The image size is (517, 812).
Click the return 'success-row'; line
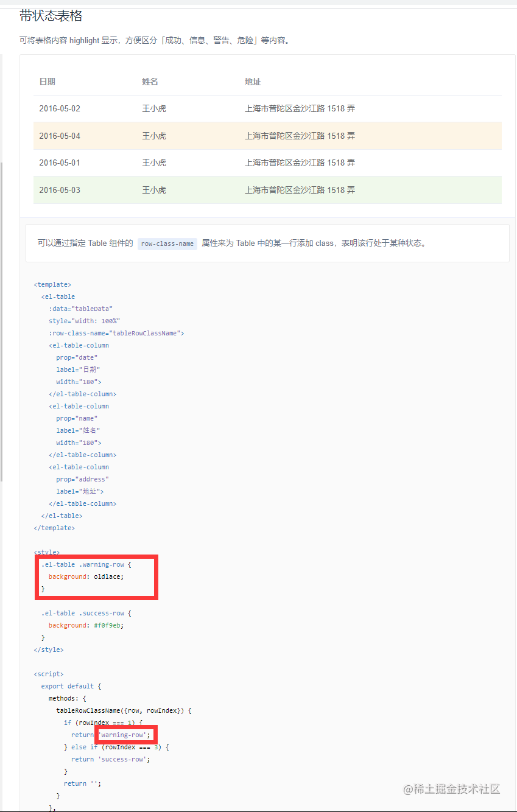coord(111,759)
